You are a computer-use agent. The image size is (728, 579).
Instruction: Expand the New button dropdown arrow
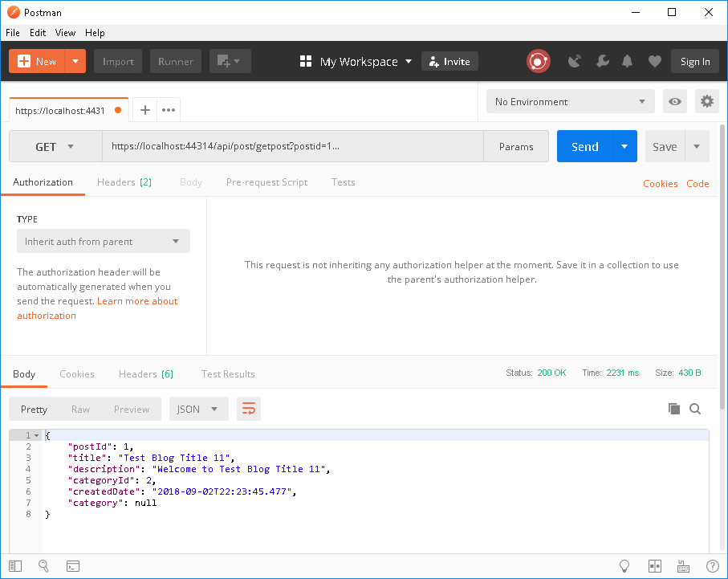pyautogui.click(x=75, y=61)
